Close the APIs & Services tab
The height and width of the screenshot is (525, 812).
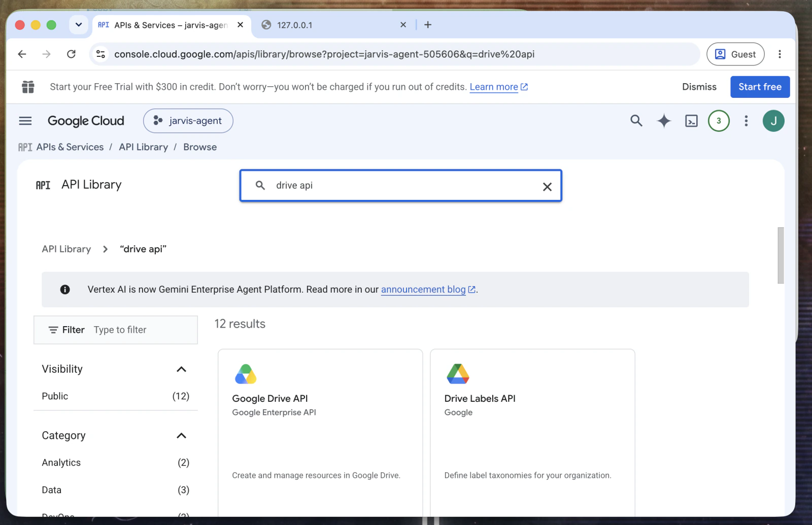point(241,25)
